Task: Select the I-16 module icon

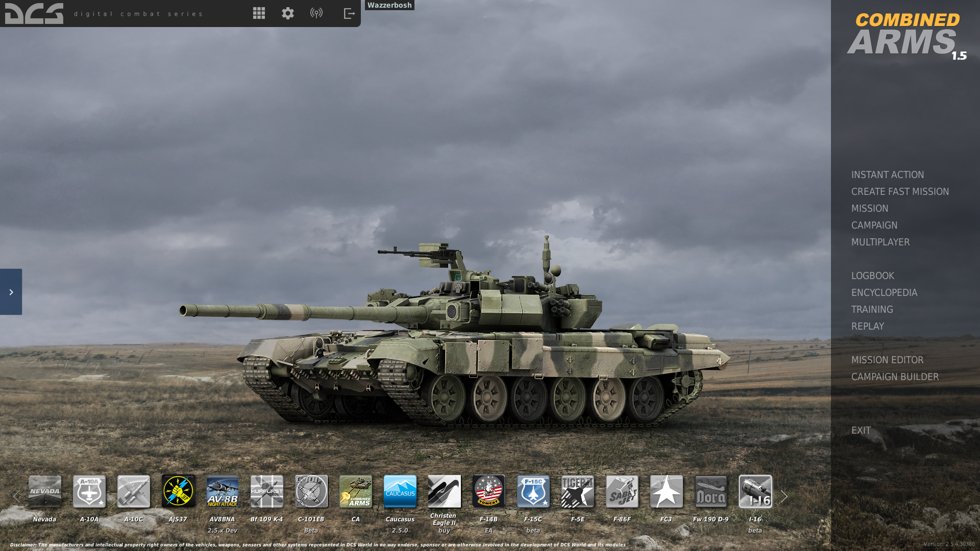Action: tap(755, 491)
